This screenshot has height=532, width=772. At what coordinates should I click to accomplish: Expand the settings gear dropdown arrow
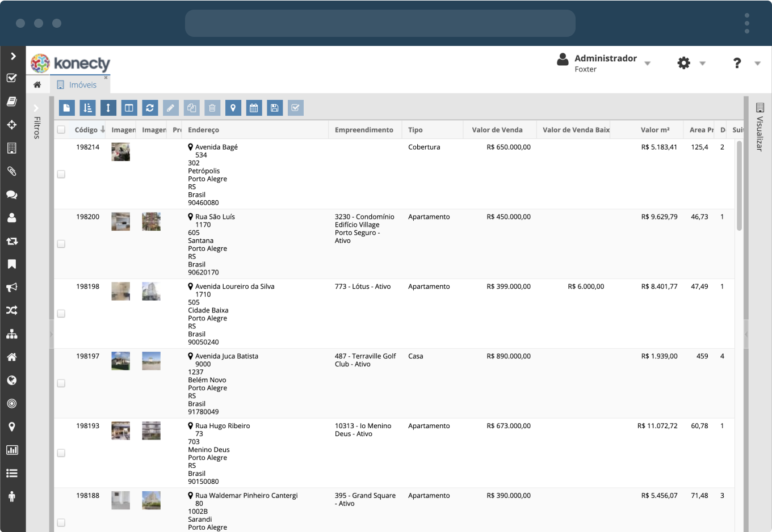(702, 64)
